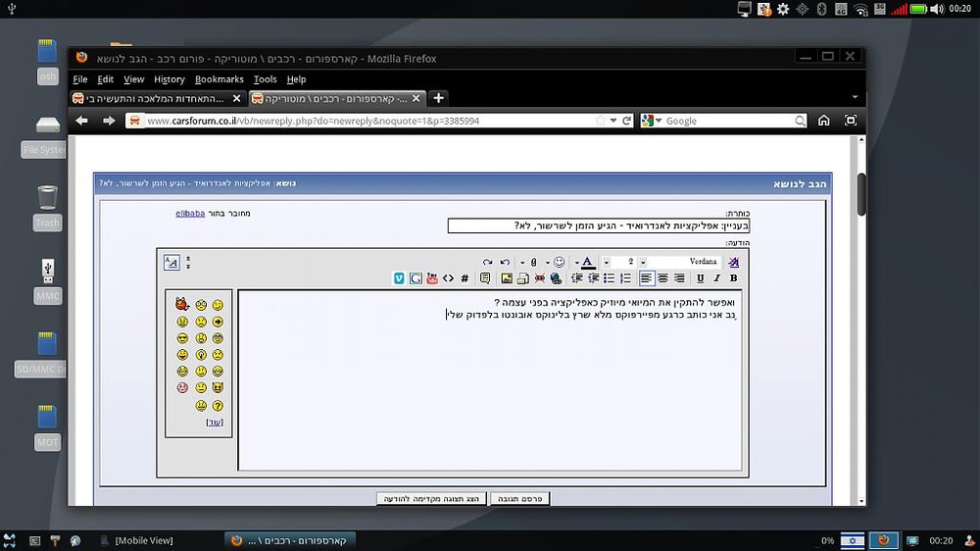Insert the question mark smiley

coord(218,406)
